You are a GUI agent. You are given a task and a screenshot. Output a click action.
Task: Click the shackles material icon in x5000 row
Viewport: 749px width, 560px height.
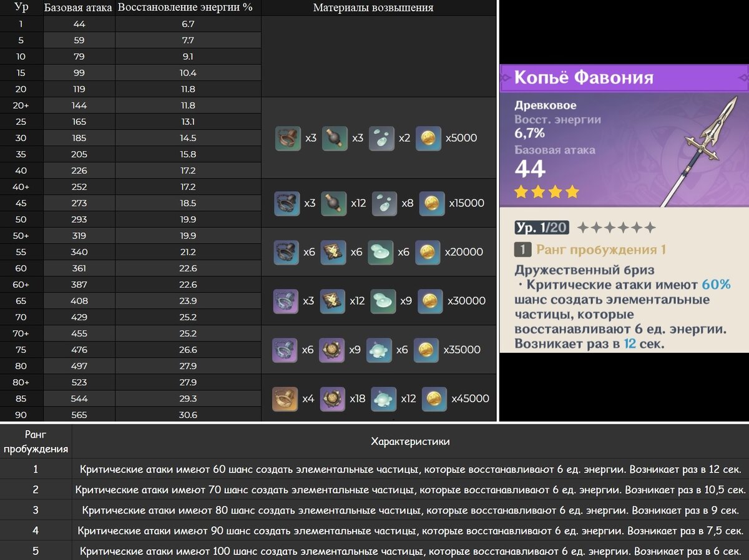coord(288,138)
